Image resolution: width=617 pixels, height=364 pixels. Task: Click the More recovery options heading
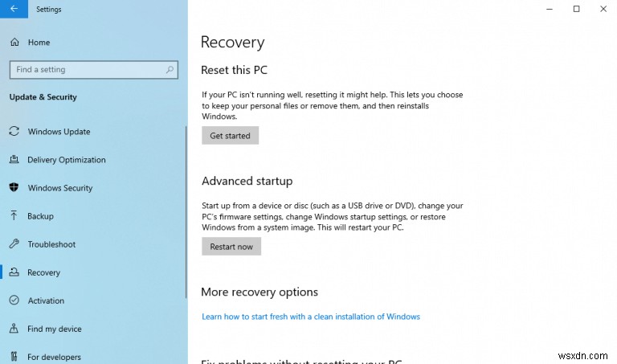(259, 292)
